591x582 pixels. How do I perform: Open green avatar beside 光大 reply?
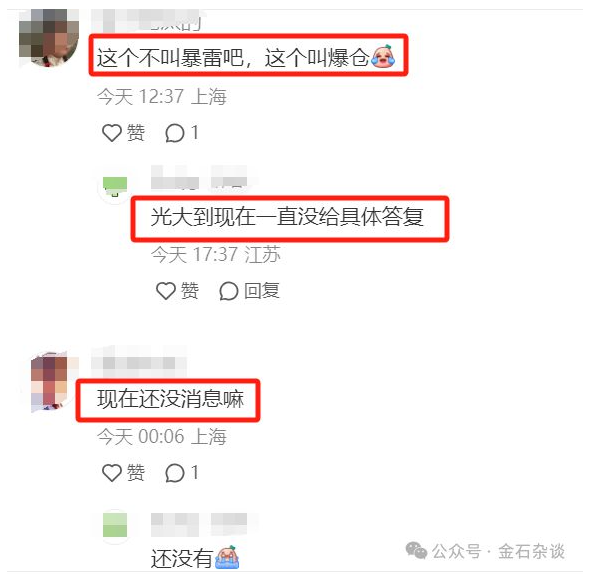(115, 187)
